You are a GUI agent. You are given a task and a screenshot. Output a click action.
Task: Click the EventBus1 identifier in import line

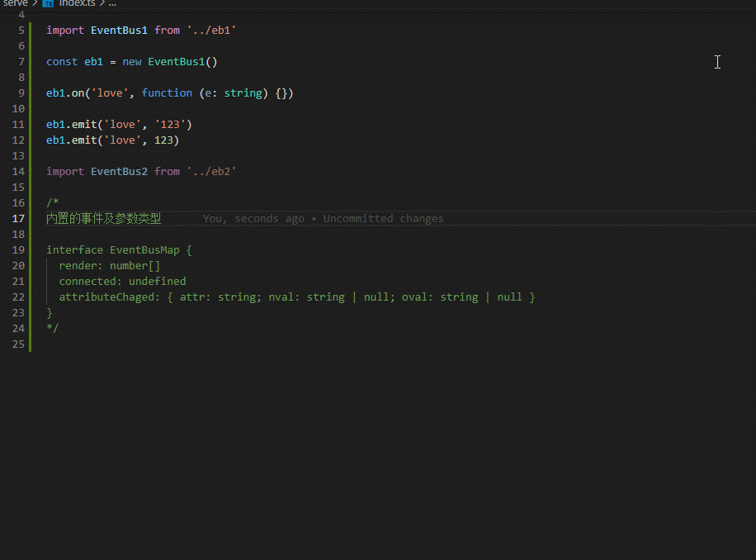pos(119,31)
